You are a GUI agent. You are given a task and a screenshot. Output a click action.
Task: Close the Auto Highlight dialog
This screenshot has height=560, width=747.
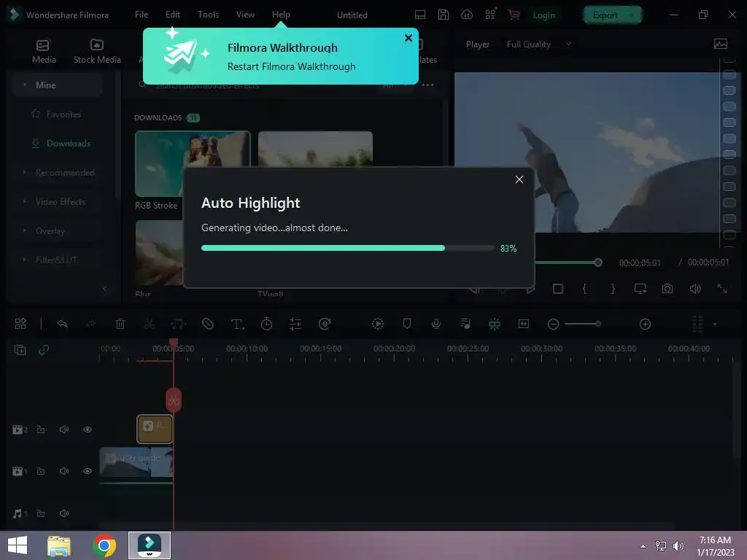tap(519, 179)
